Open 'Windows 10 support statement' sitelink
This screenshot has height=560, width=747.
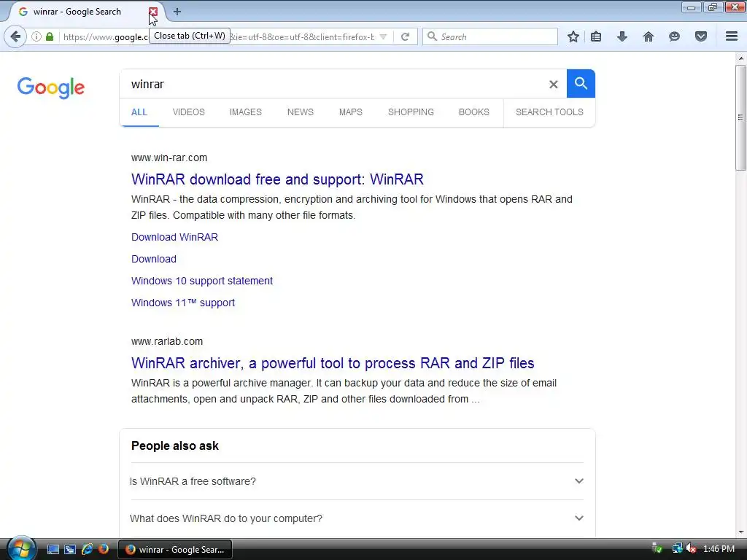(202, 281)
